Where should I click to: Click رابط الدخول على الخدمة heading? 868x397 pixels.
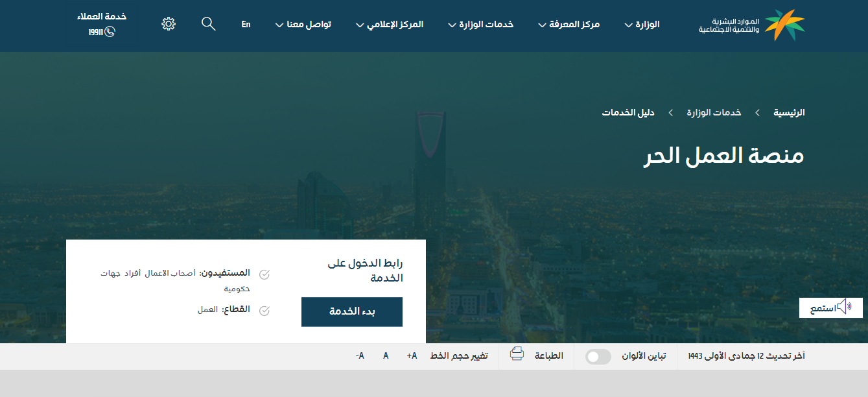click(x=366, y=271)
